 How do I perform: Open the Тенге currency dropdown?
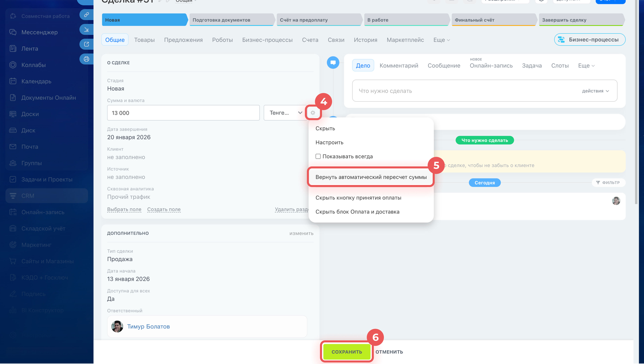click(x=285, y=113)
